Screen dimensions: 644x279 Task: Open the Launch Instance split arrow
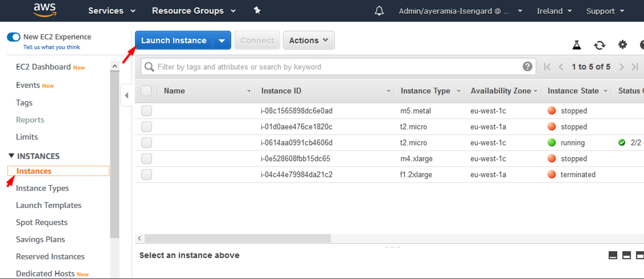pos(222,41)
